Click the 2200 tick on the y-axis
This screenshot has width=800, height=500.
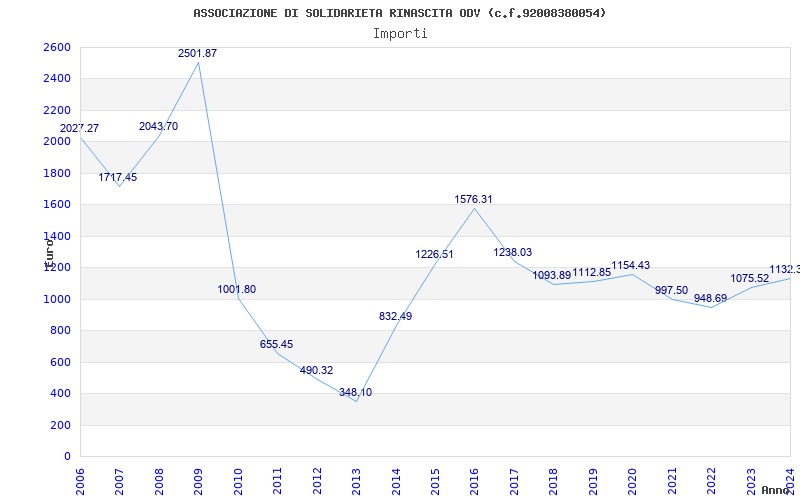coord(57,110)
